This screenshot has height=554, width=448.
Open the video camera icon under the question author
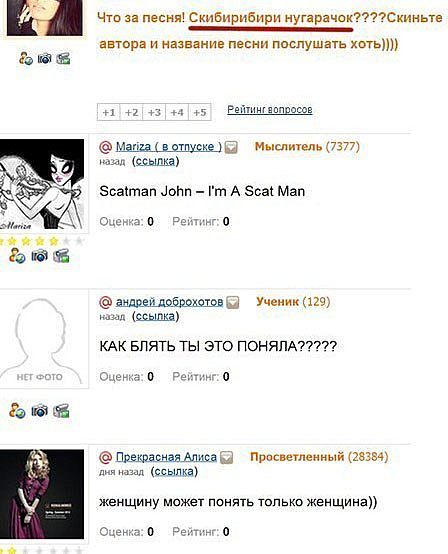(63, 58)
